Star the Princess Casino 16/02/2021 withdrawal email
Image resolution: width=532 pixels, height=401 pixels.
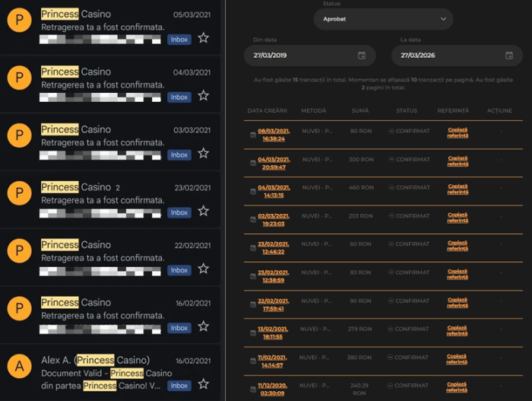click(x=203, y=326)
